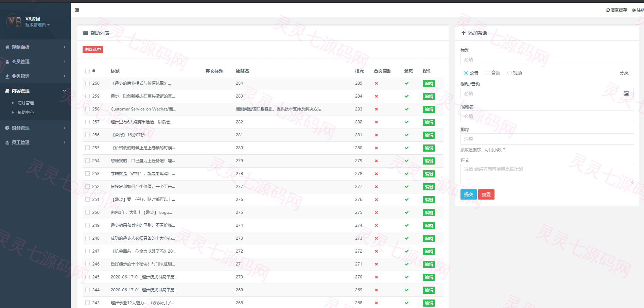Open the 幻灯管理 submenu item
The image size is (644, 308).
pos(26,103)
